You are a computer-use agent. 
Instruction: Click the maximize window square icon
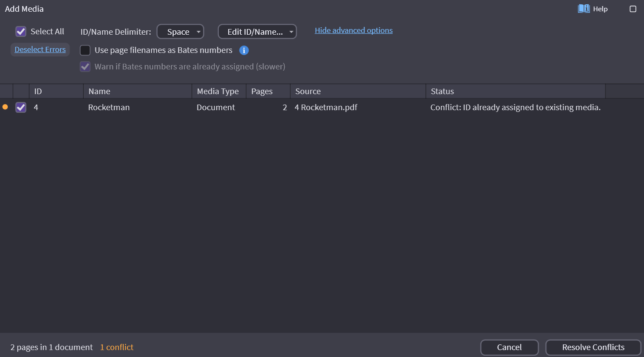[633, 9]
